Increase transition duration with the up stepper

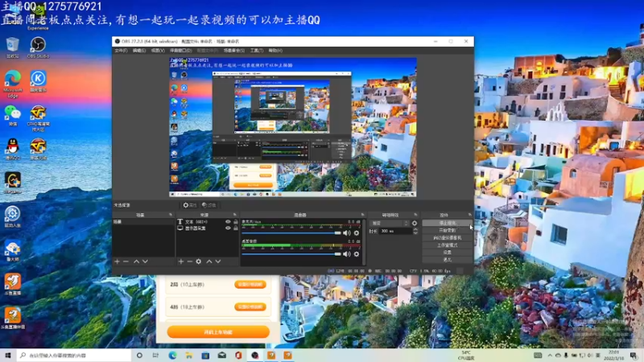point(415,229)
